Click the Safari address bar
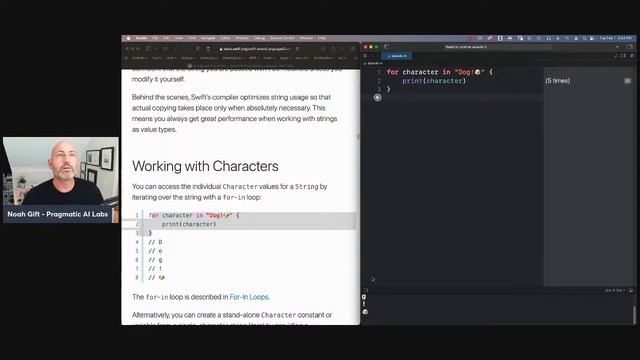640x360 pixels. click(x=260, y=49)
